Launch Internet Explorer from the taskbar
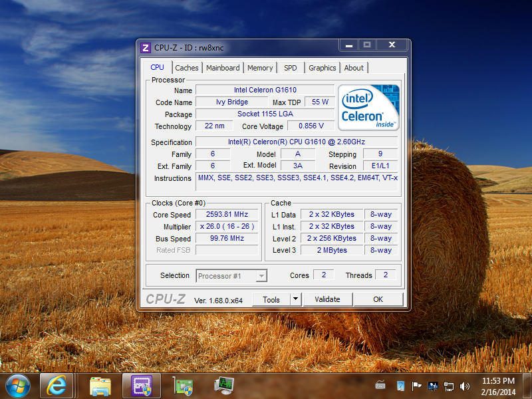Screen dimensions: 532x399 click(x=57, y=386)
